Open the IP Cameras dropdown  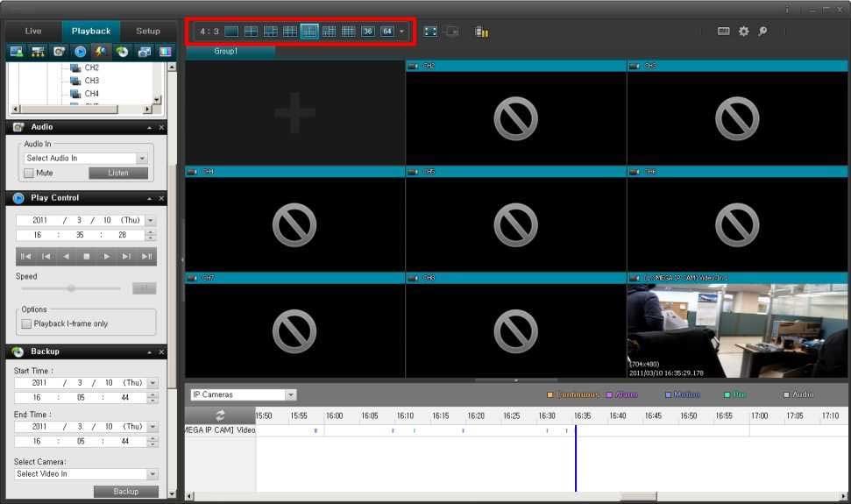pos(291,395)
